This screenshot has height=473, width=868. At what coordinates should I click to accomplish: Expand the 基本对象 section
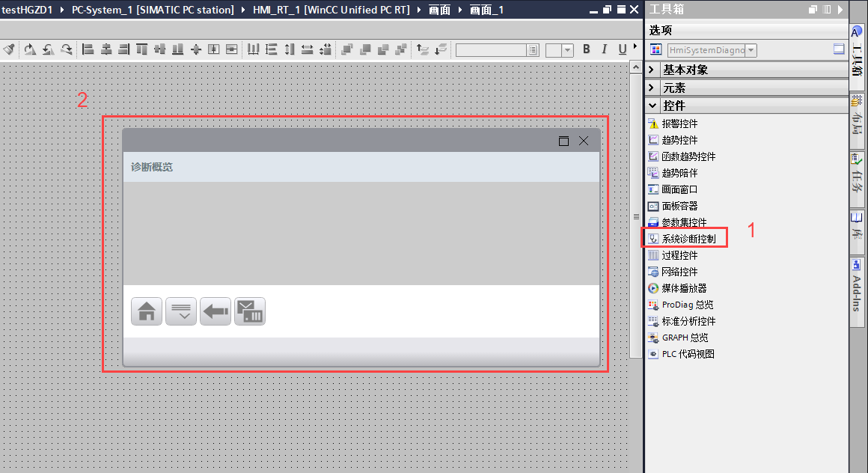tap(652, 70)
